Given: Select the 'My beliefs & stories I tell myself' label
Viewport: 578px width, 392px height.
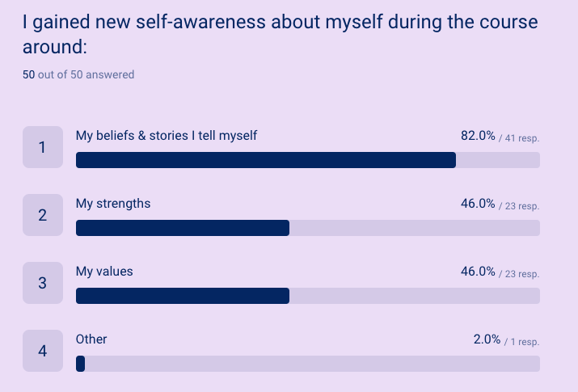Looking at the screenshot, I should coord(167,136).
